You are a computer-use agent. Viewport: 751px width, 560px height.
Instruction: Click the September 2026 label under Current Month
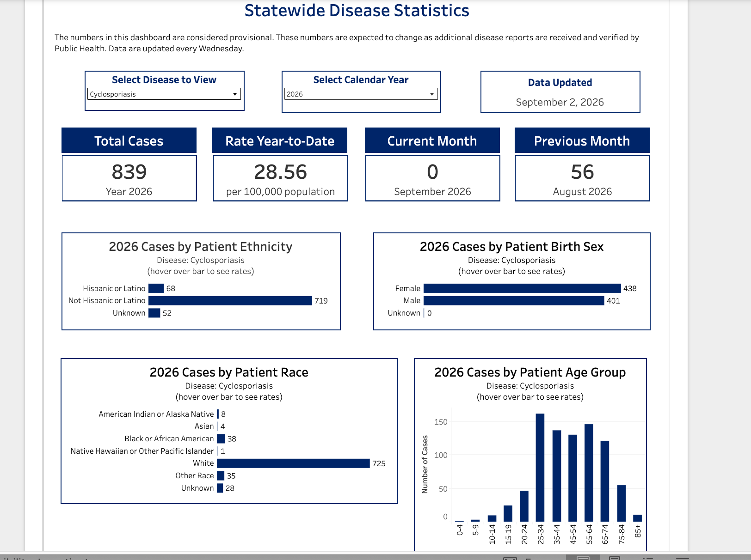432,191
